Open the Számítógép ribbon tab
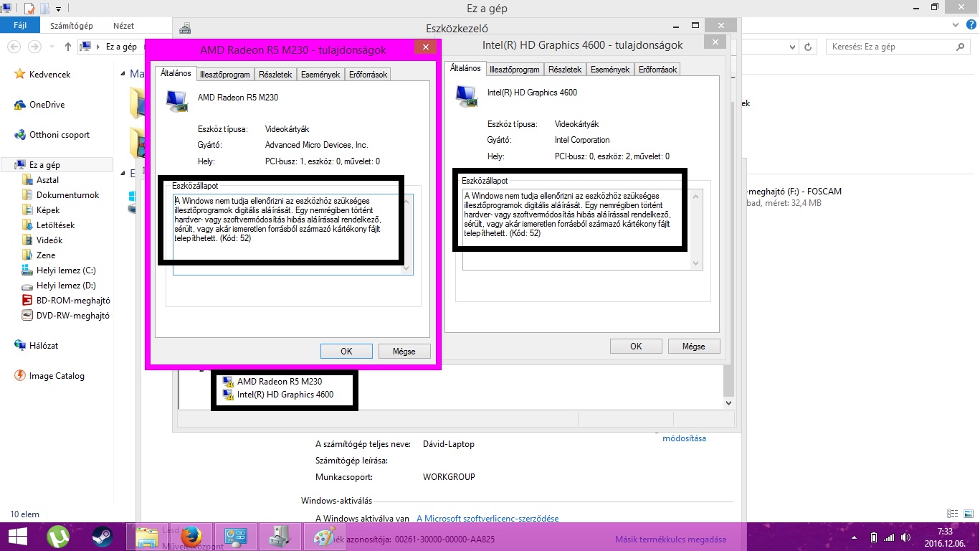This screenshot has height=551, width=980. pos(71,26)
